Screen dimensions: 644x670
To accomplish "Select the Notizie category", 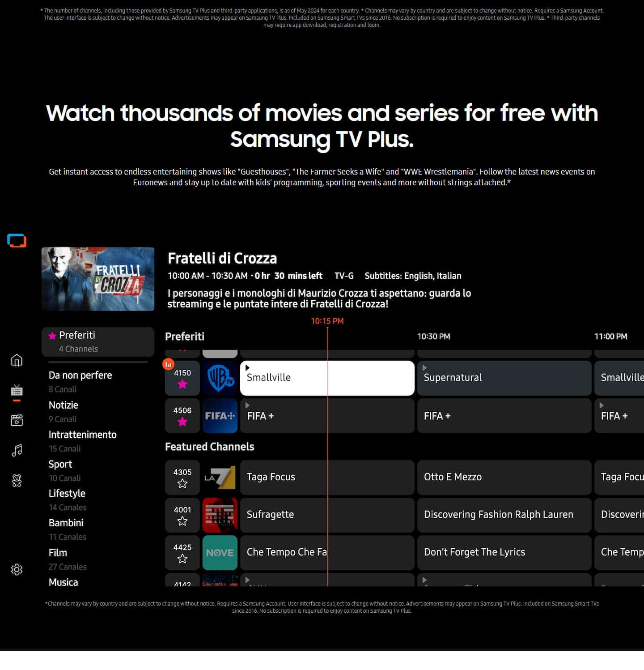I will click(x=64, y=405).
